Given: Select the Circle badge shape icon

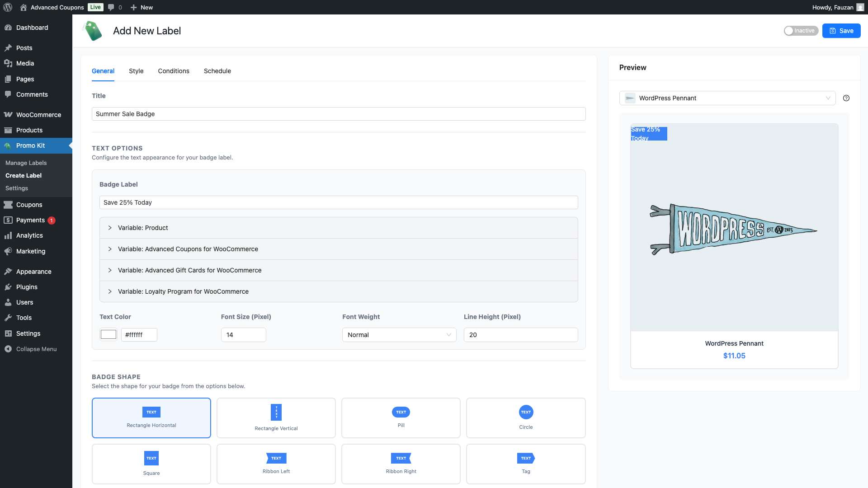Looking at the screenshot, I should (526, 412).
